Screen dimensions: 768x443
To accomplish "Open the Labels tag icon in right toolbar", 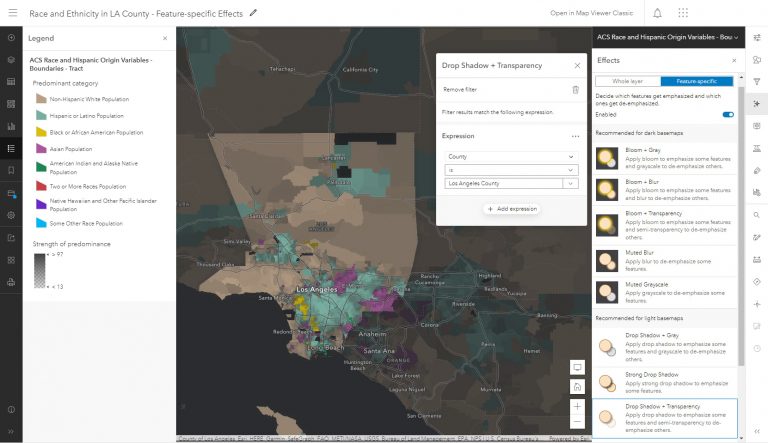I will coord(757,171).
